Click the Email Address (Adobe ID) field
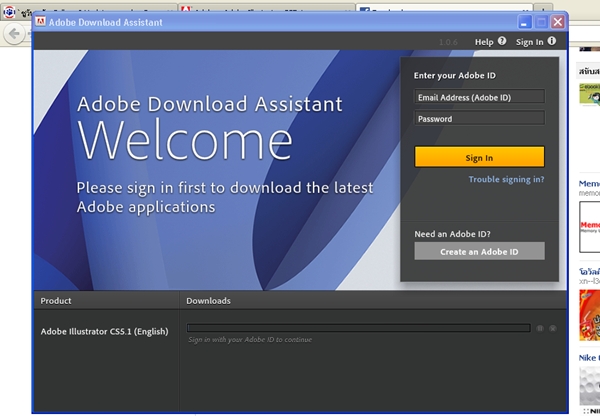 479,97
